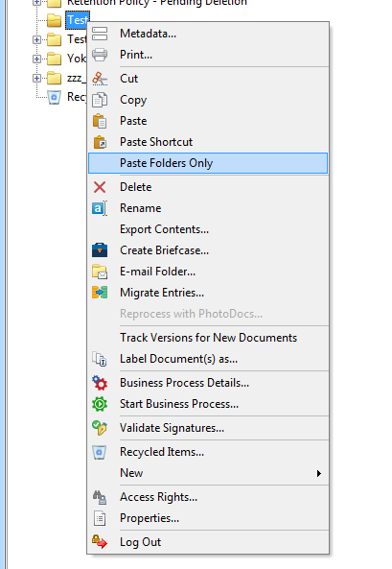Click the Migrate Entries arrow icon
Viewport: 392px width, 569px height.
100,293
